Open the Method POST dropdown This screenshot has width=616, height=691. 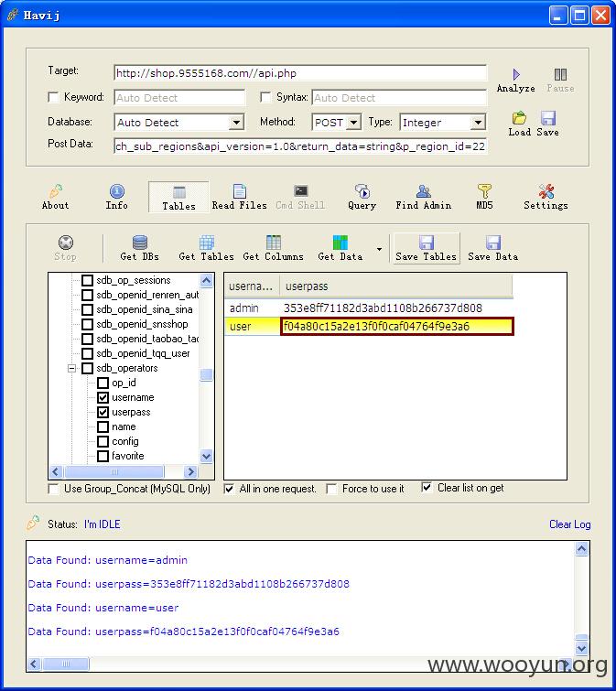pos(353,123)
